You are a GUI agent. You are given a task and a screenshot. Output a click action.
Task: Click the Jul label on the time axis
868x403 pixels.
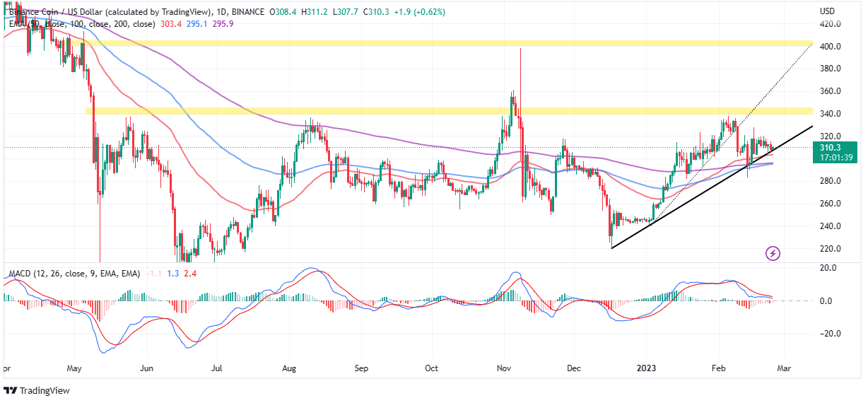coord(216,368)
